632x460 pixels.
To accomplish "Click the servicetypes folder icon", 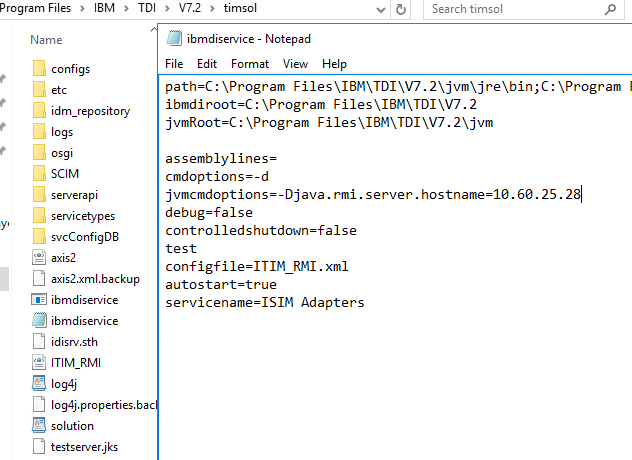I will click(39, 215).
